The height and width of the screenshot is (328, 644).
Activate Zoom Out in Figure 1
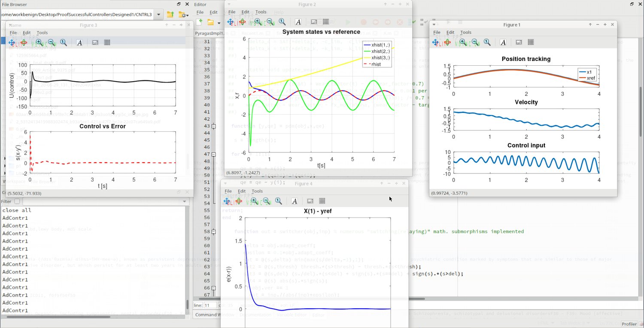(x=475, y=42)
